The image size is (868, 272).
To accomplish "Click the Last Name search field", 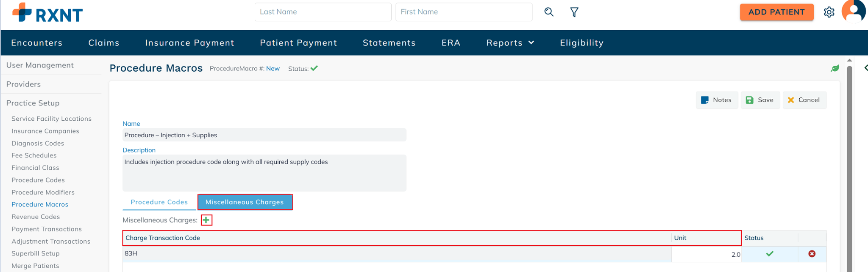I will pos(323,12).
